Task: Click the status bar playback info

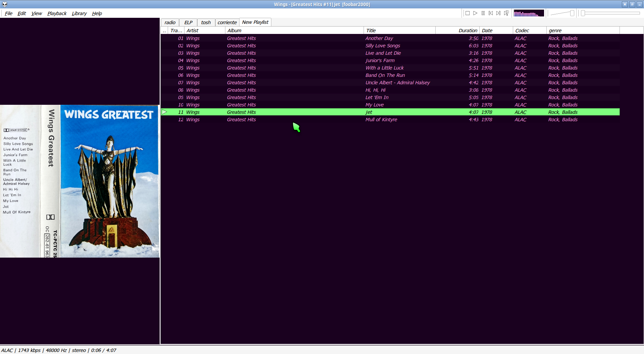Action: (59, 350)
